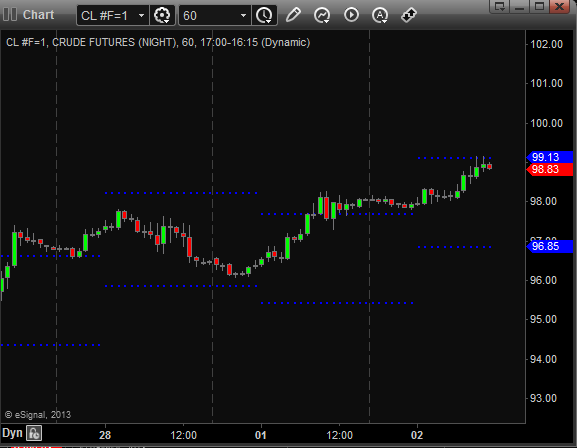Toggle the lock icon beside Dyn
Viewport: 577px width, 448px height.
pyautogui.click(x=34, y=433)
